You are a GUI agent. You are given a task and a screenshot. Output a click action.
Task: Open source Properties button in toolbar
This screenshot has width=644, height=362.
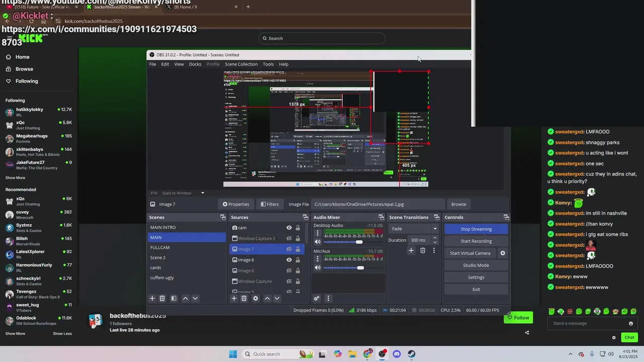click(236, 204)
